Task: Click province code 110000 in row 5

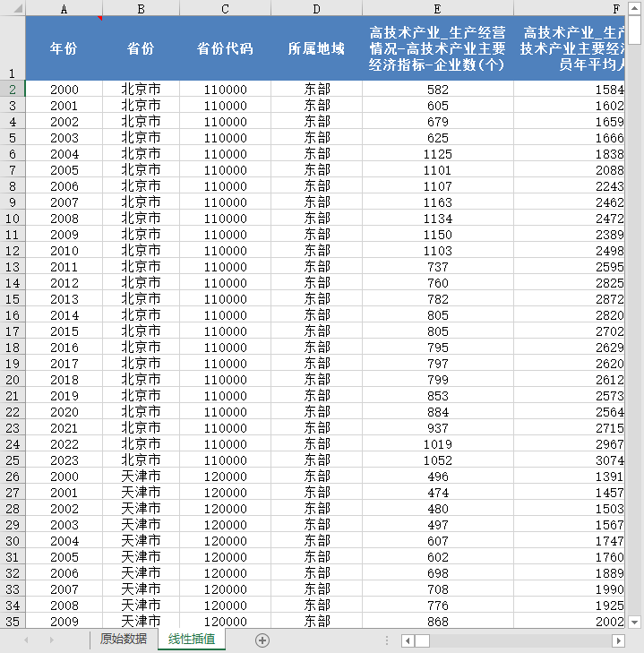Action: pos(225,137)
